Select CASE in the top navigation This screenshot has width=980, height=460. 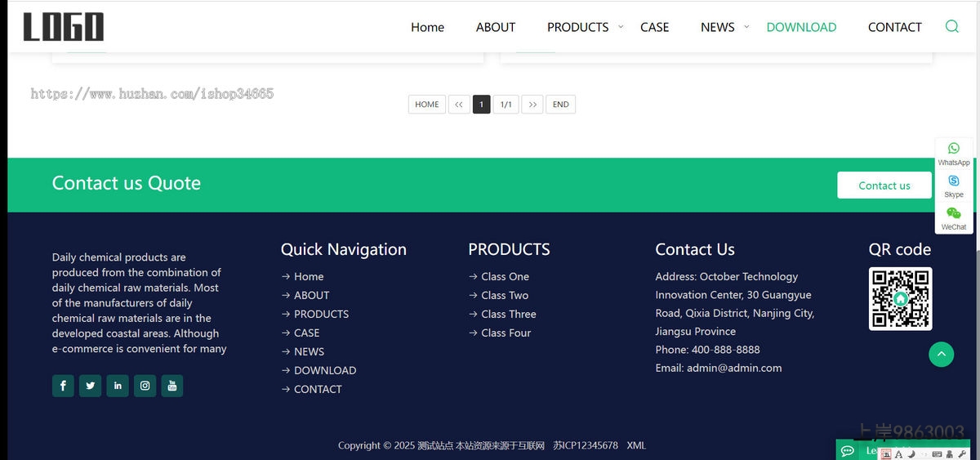coord(654,27)
